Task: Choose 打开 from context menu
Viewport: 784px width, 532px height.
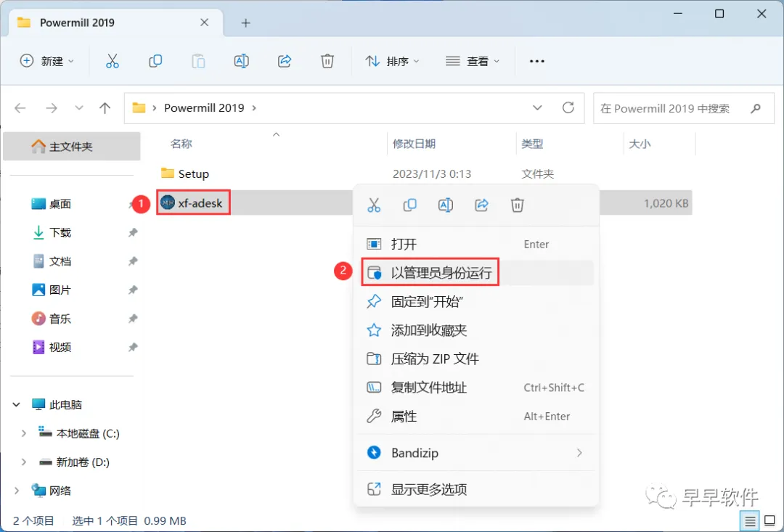Action: [x=476, y=244]
